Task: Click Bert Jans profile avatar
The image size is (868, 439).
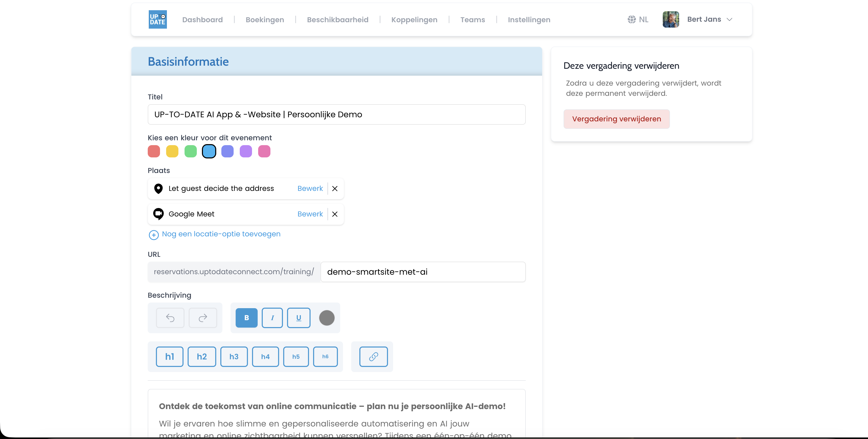Action: tap(670, 19)
